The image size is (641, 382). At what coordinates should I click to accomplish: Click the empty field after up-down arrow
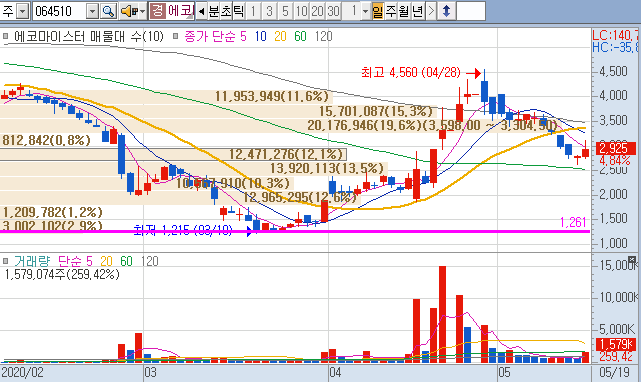[471, 11]
